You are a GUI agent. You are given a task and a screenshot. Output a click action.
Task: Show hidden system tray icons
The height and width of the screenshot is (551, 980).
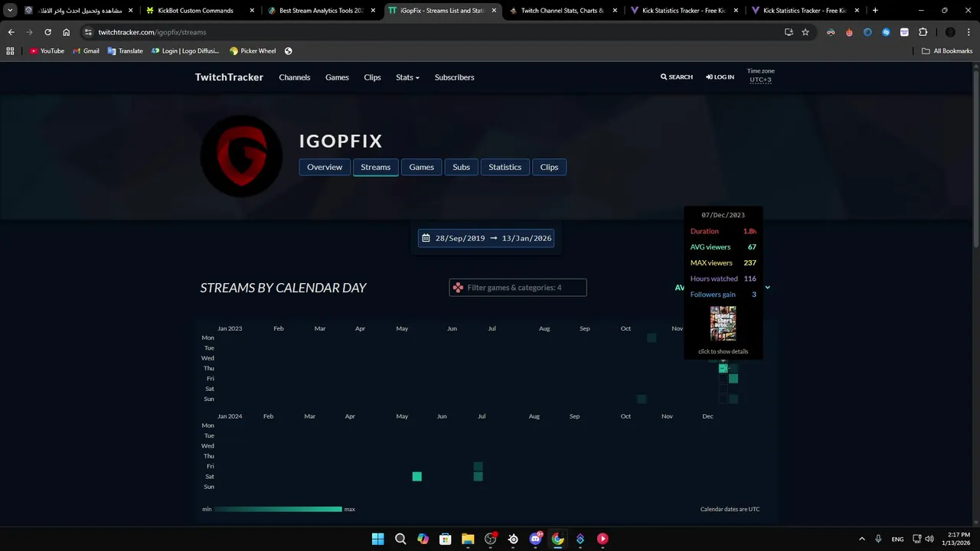[861, 539]
